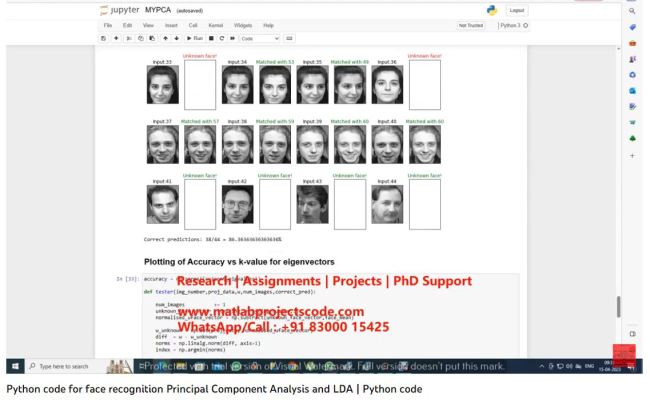Screen dimensions: 650x400
Task: Click the Type here to search box
Action: (64, 366)
